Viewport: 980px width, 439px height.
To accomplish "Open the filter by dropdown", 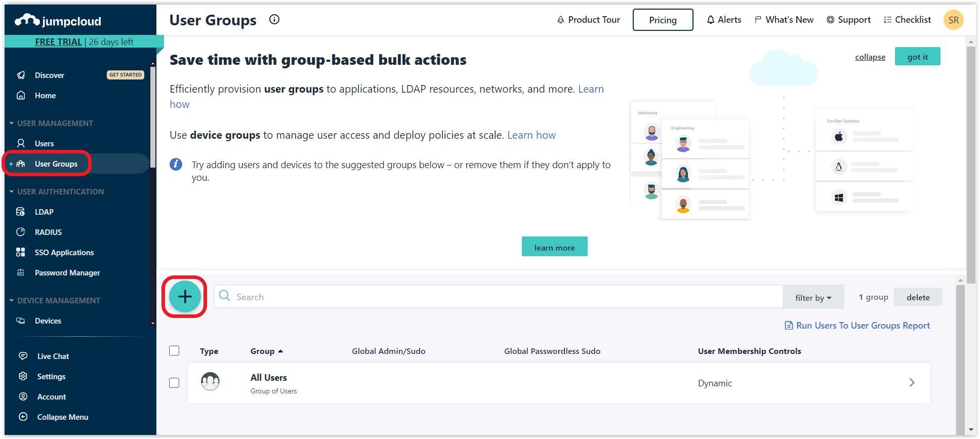I will pyautogui.click(x=813, y=297).
